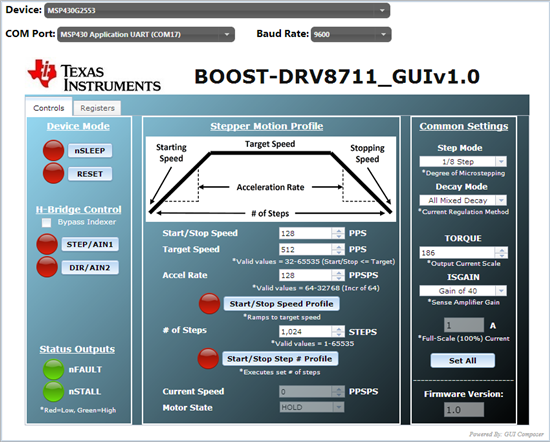Click the '*Executes set # of steps' note
550x442 pixels.
tap(280, 372)
